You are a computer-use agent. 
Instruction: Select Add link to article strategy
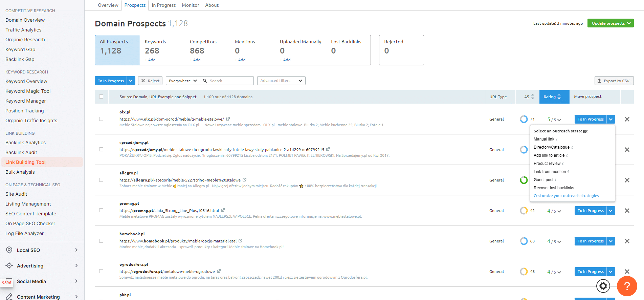click(549, 155)
